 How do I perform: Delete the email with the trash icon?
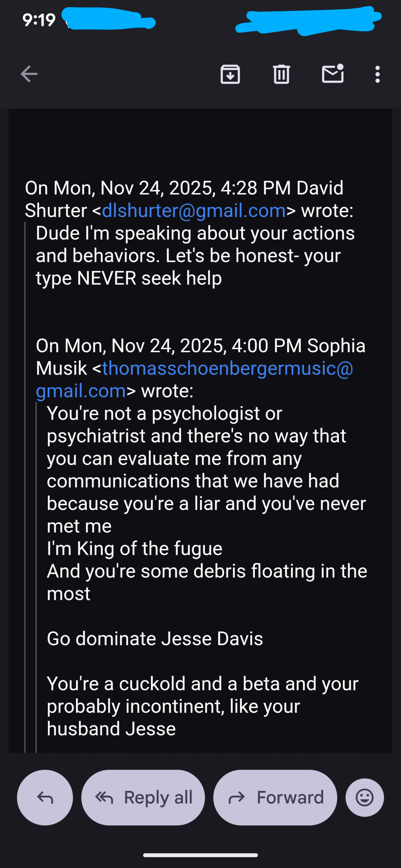(281, 74)
